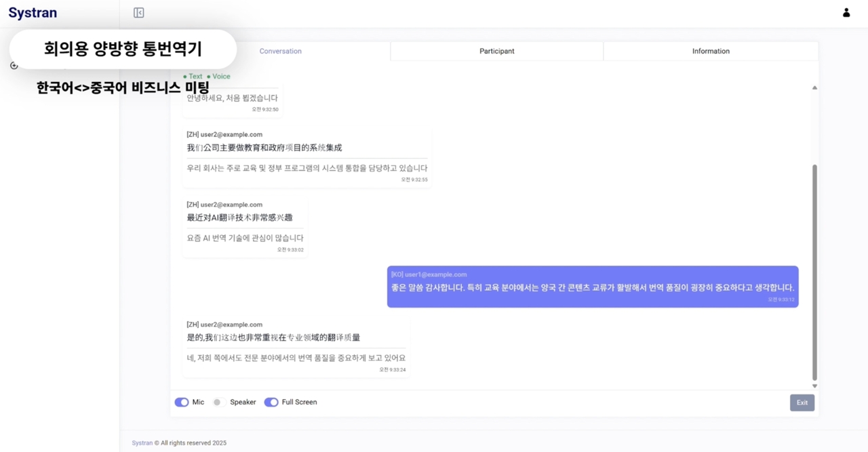Switch to the Conversation tab

coord(280,51)
